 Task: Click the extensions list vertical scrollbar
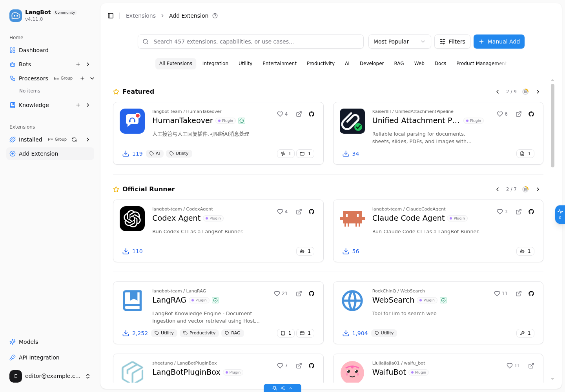[552, 125]
